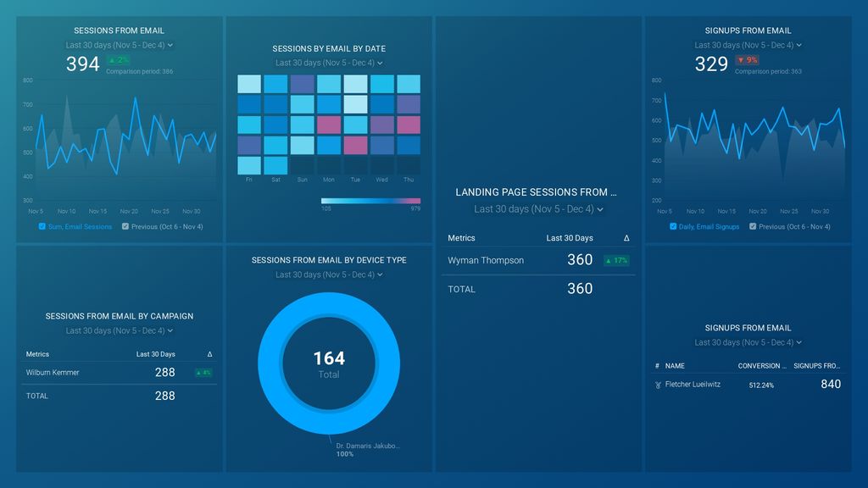Click the NAME column header

(x=675, y=366)
